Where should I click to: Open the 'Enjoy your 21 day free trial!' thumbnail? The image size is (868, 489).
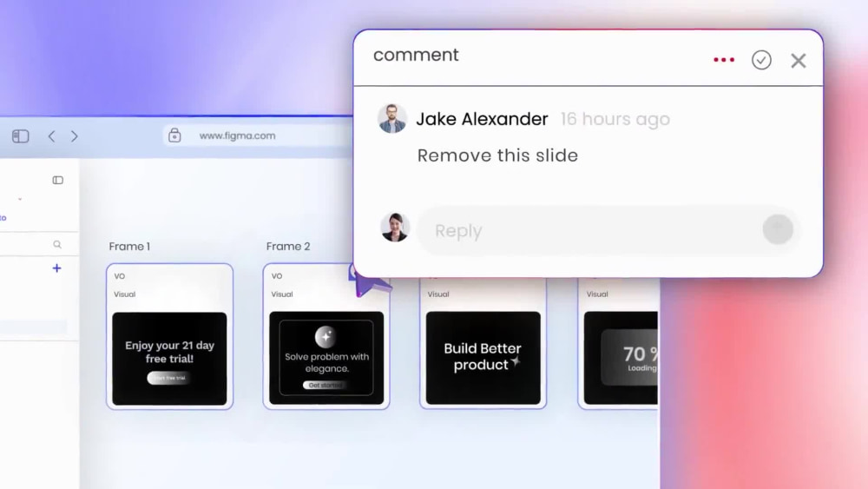tap(169, 359)
